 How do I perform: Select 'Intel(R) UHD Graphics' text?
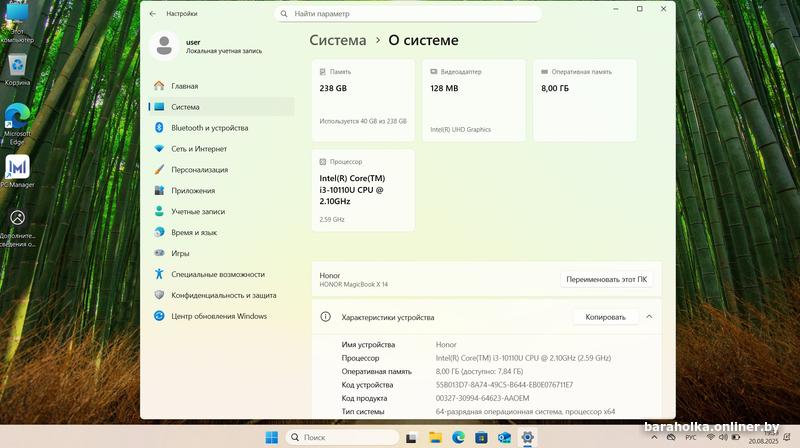(460, 130)
